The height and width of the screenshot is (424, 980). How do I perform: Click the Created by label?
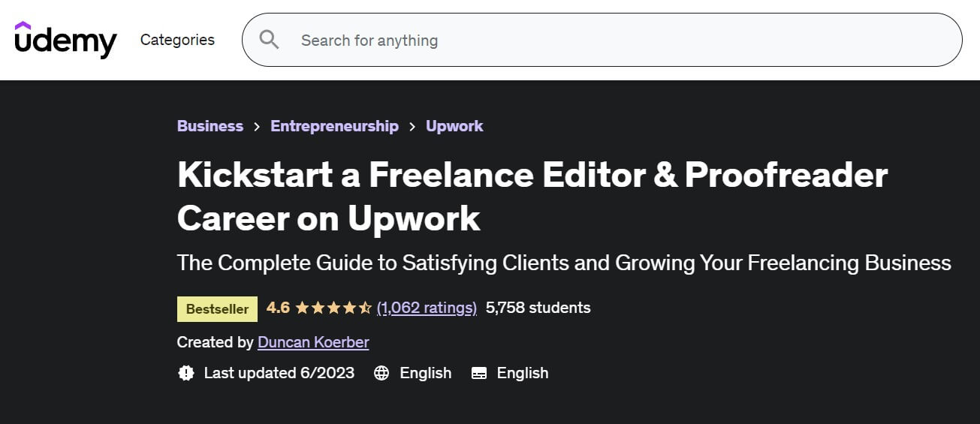[x=216, y=342]
